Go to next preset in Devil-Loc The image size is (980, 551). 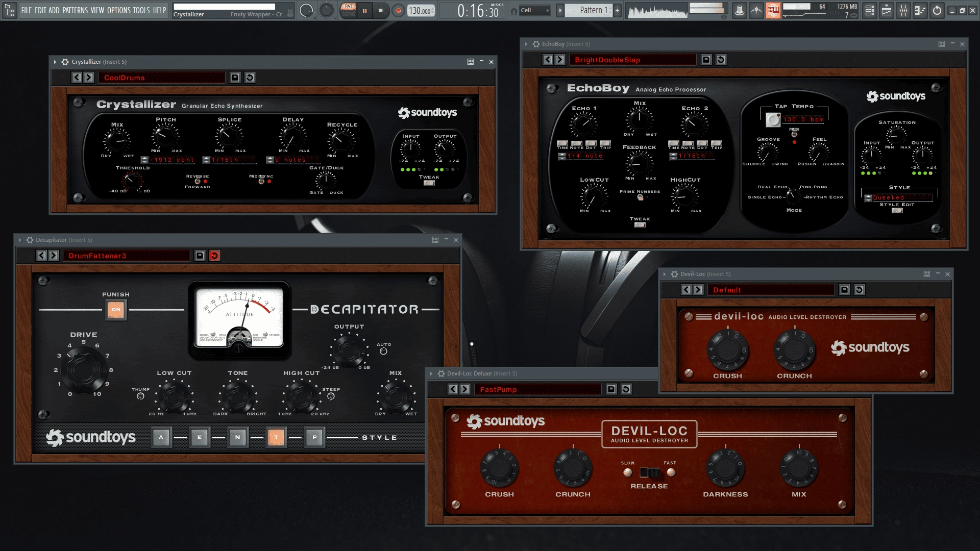(698, 290)
